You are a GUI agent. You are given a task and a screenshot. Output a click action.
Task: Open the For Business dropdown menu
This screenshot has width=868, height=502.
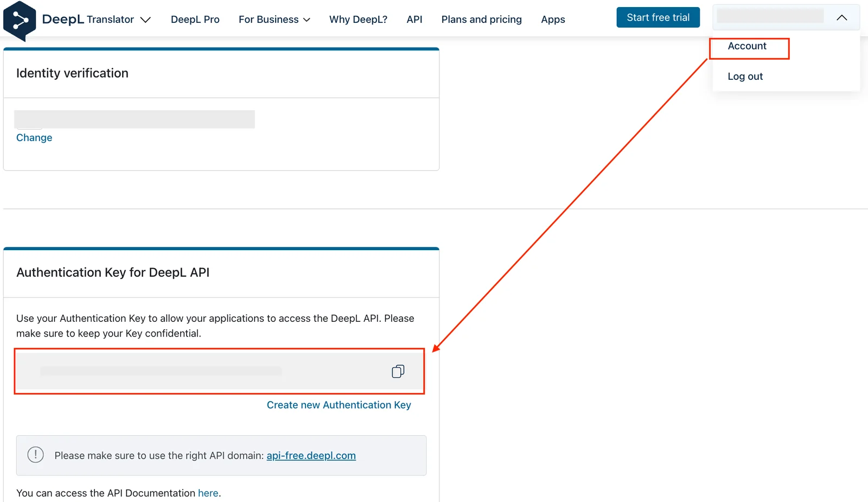pyautogui.click(x=275, y=20)
